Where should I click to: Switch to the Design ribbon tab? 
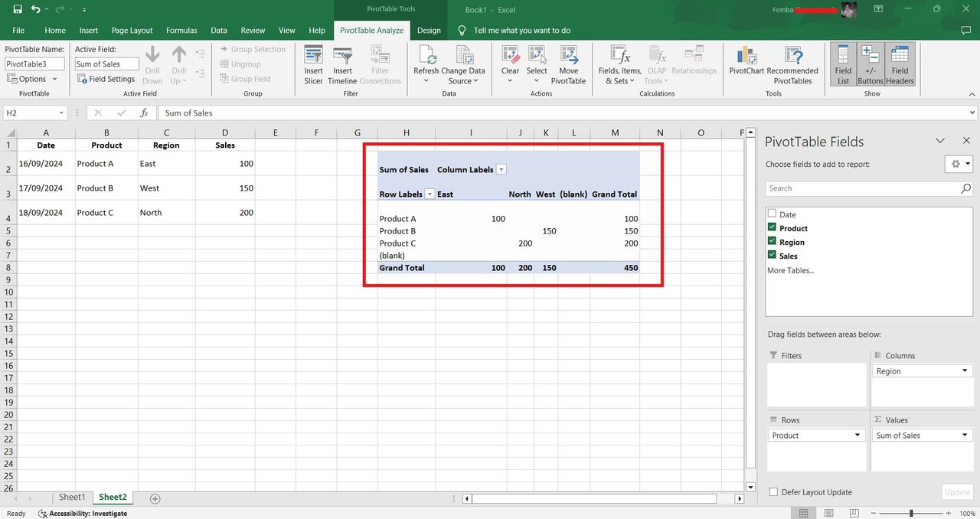tap(429, 31)
